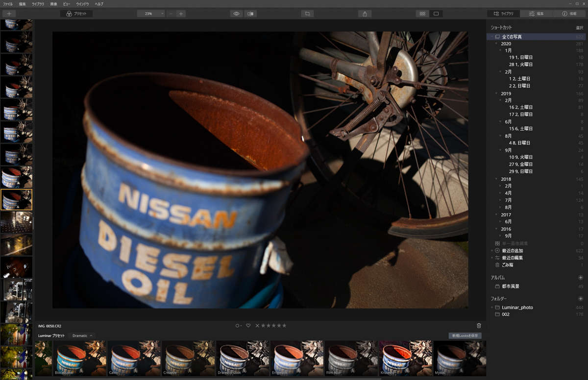Screen dimensions: 588x380
Task: Collapse the 2020 year group
Action: (496, 44)
